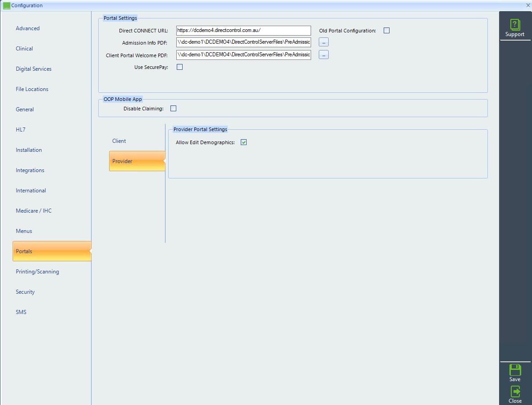The image size is (532, 405).
Task: Open the SMS settings section
Action: (21, 312)
